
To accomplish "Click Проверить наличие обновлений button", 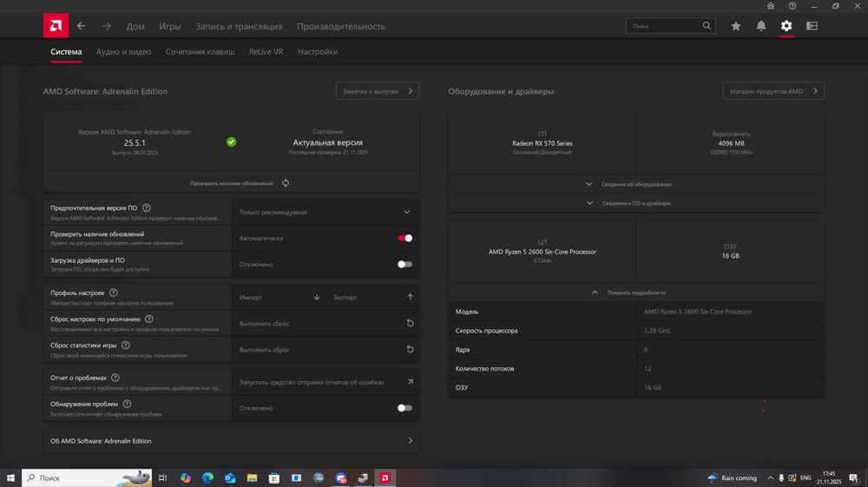I will [232, 183].
